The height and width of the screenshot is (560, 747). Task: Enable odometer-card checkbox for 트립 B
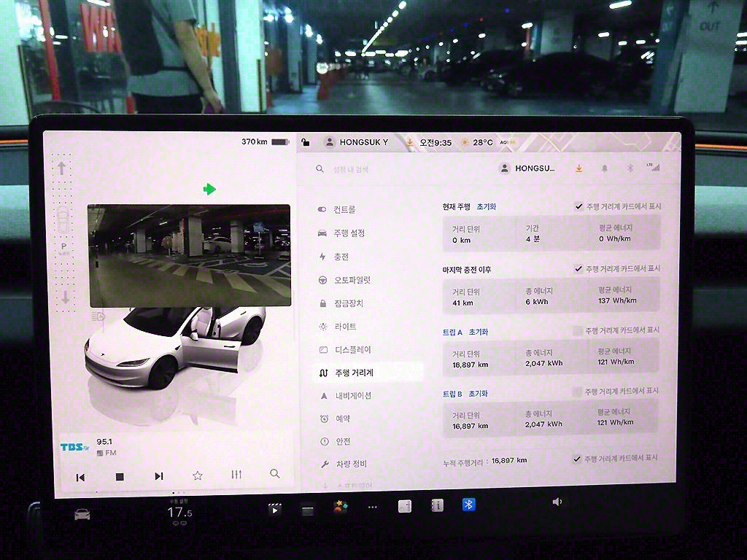point(577,392)
